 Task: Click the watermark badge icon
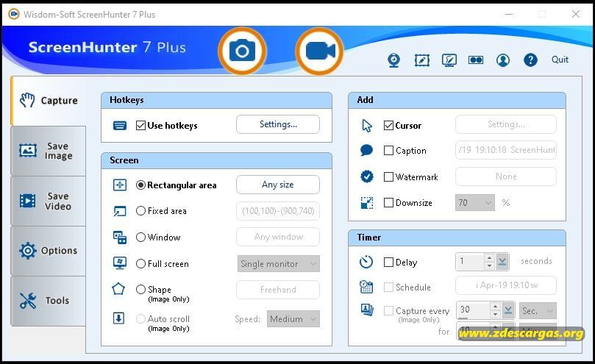(367, 176)
